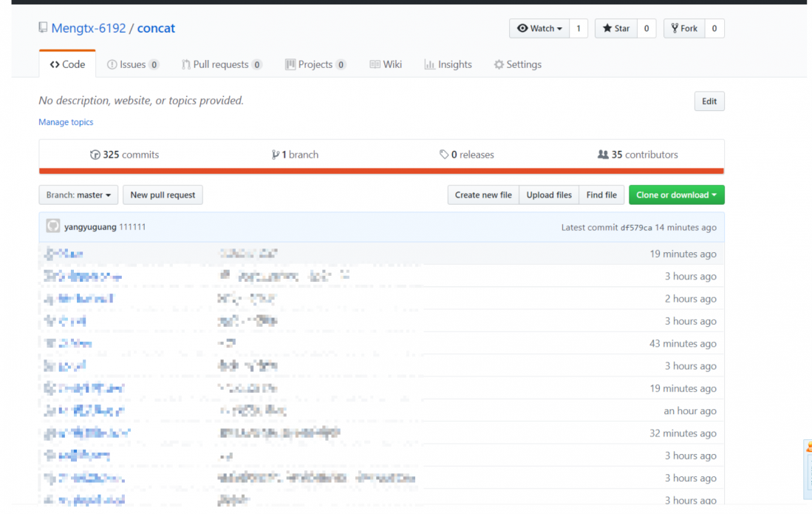812x514 pixels.
Task: Click the 32 minutes ago timestamp
Action: (683, 433)
